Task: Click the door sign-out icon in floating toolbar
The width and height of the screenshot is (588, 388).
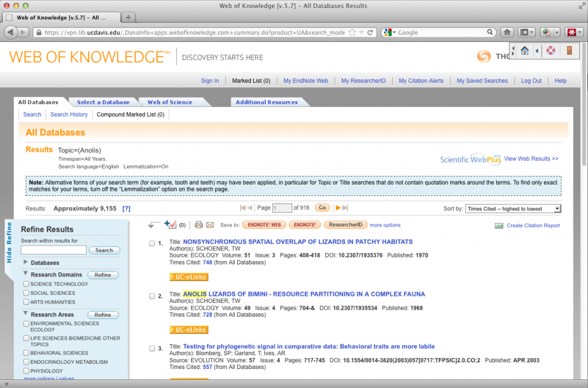Action: 569,50
